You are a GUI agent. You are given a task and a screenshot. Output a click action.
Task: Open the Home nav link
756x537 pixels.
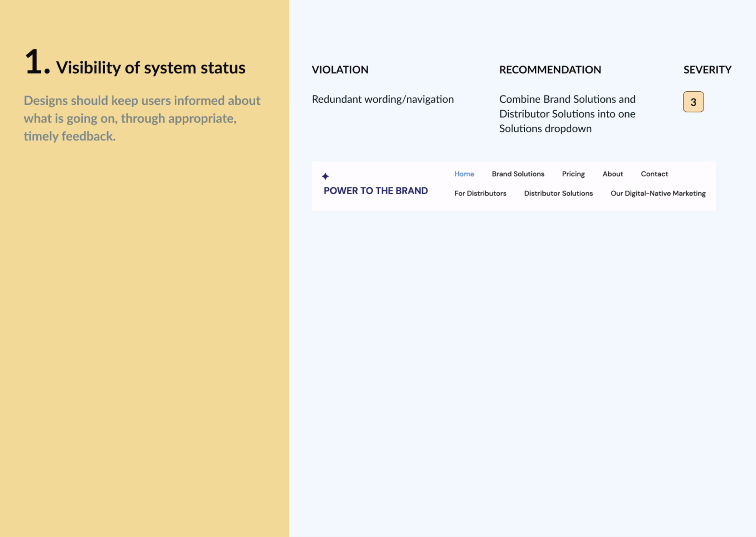(x=464, y=174)
